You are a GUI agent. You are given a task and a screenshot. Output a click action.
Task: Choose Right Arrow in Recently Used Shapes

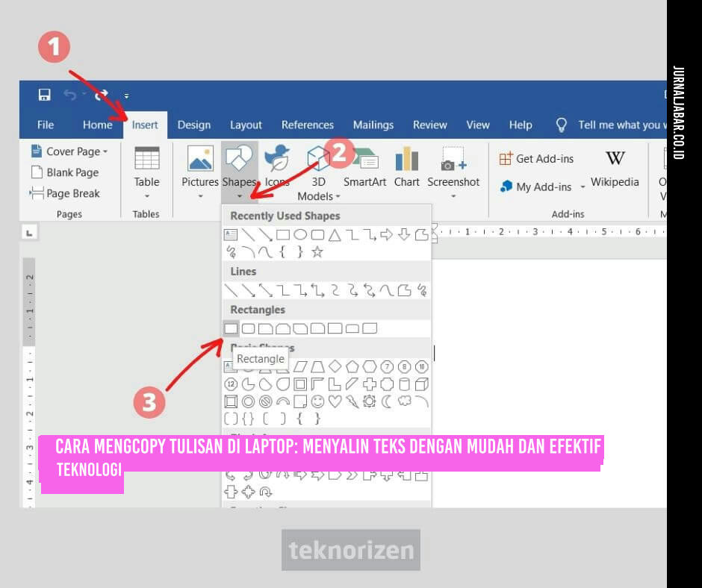coord(386,234)
